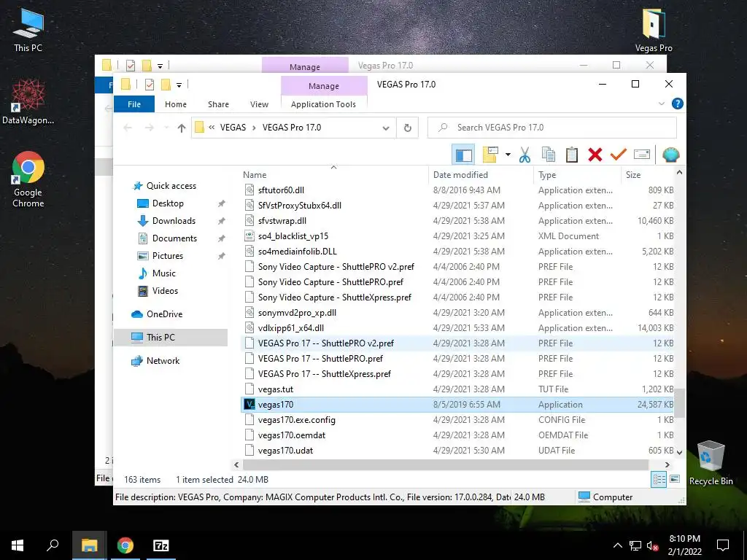The image size is (747, 560).
Task: Open Desktop in navigation pane
Action: pyautogui.click(x=168, y=203)
